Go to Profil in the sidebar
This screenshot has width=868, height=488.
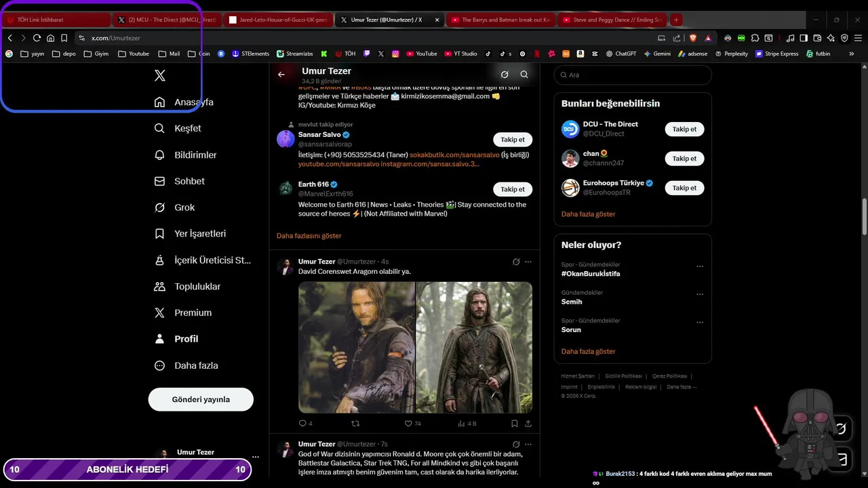pos(176,339)
